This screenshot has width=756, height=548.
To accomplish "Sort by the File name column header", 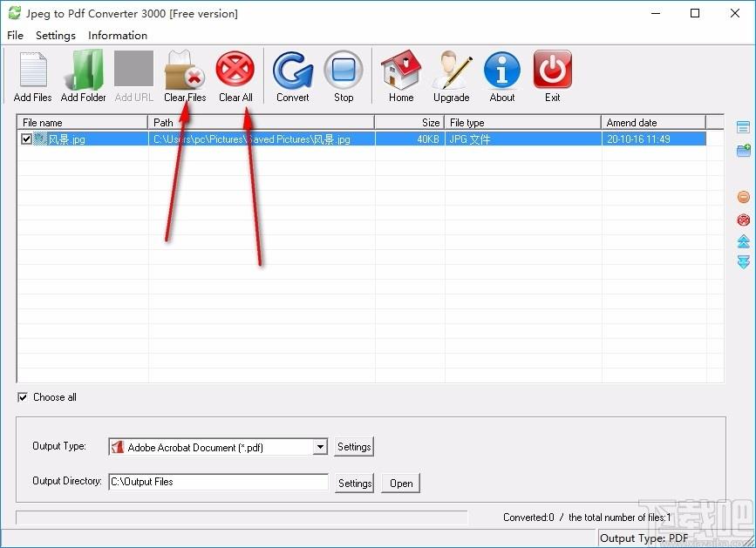I will (83, 122).
